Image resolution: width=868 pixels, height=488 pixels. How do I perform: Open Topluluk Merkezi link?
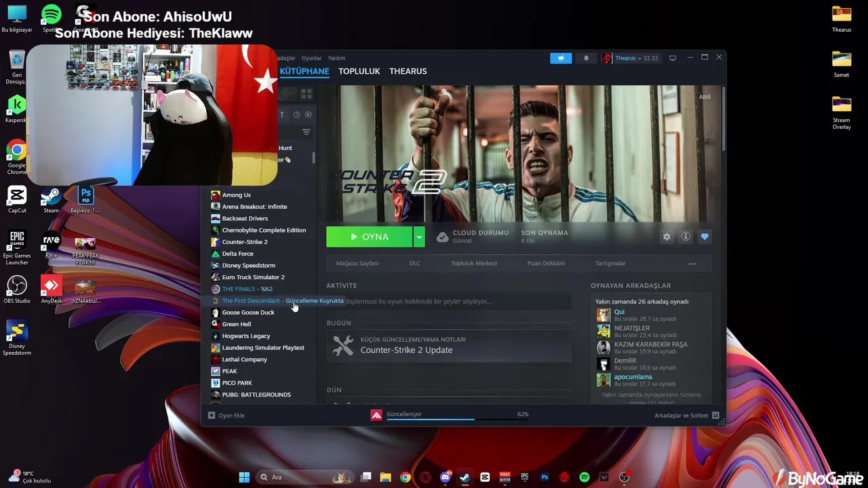tap(474, 263)
